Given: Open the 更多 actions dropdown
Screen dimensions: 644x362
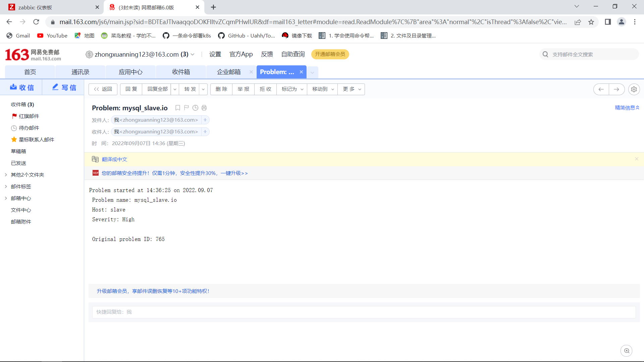Looking at the screenshot, I should (352, 89).
